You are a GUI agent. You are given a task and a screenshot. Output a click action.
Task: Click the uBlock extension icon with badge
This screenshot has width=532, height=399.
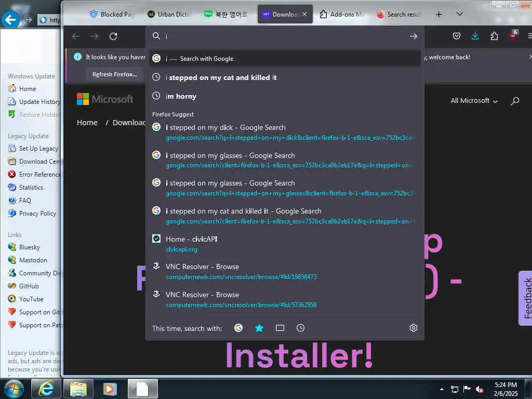513,35
